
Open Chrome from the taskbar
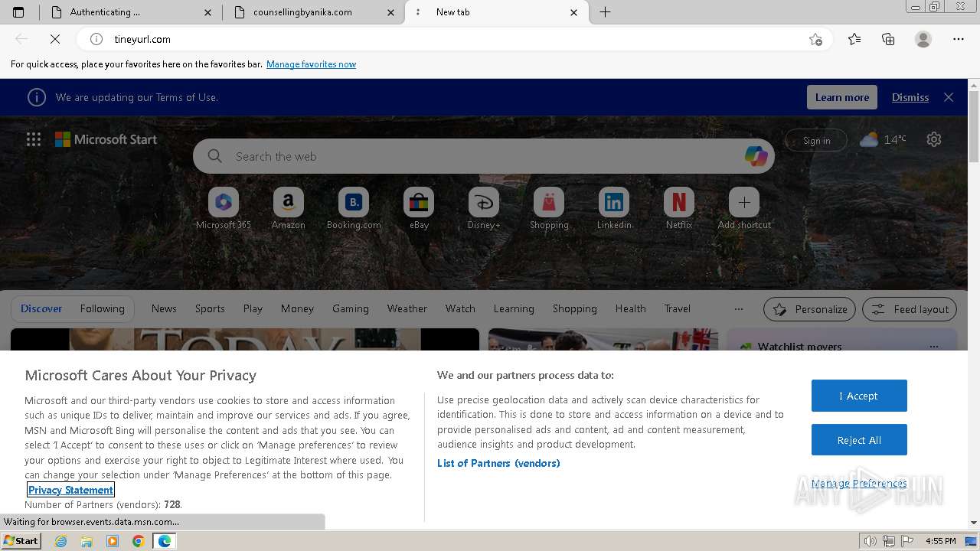click(x=138, y=541)
